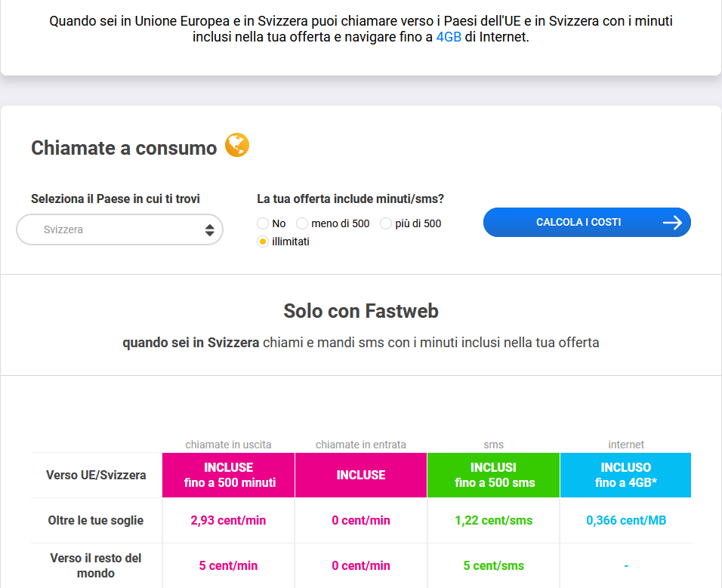Open the blue 4GB link
Image resolution: width=722 pixels, height=588 pixels.
449,37
